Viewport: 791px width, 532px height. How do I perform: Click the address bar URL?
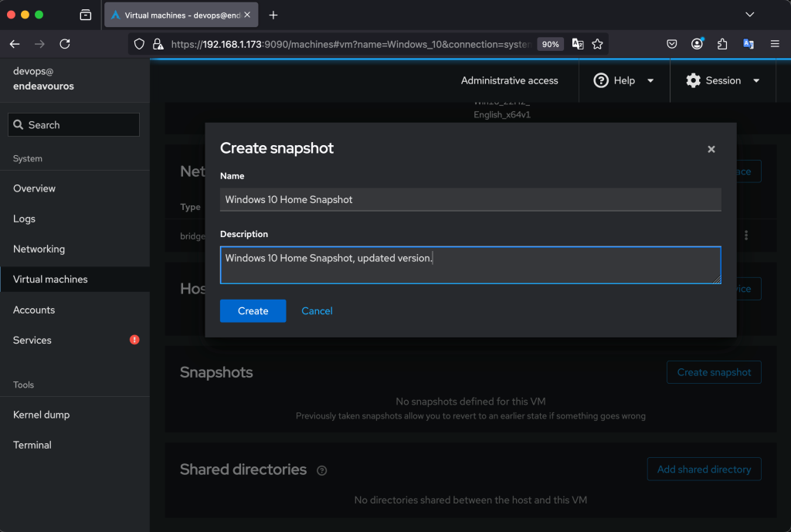pyautogui.click(x=351, y=44)
